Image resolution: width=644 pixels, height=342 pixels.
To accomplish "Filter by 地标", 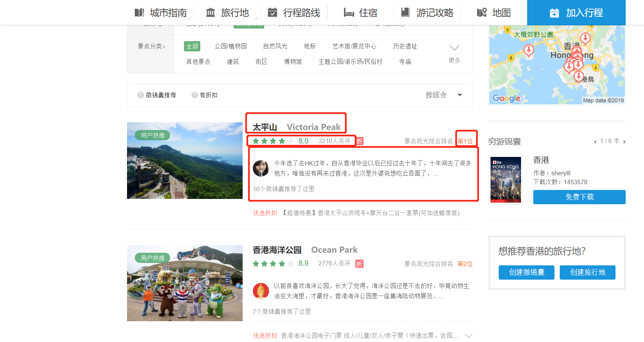I will pyautogui.click(x=310, y=46).
